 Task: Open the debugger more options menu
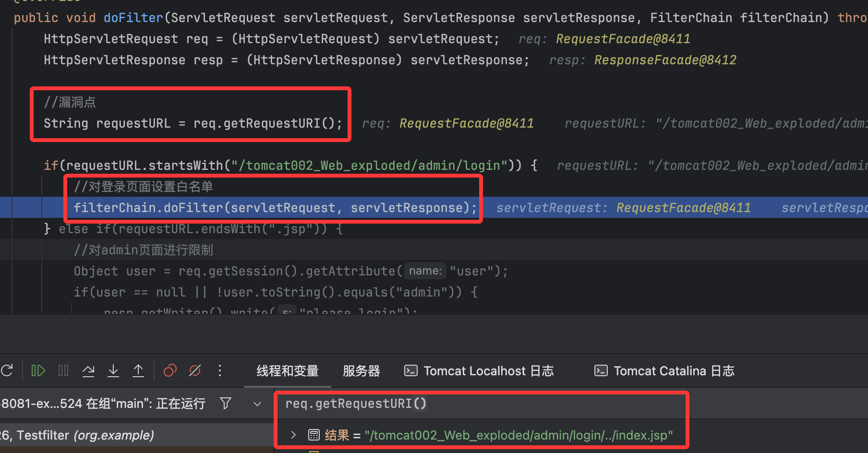pyautogui.click(x=220, y=370)
